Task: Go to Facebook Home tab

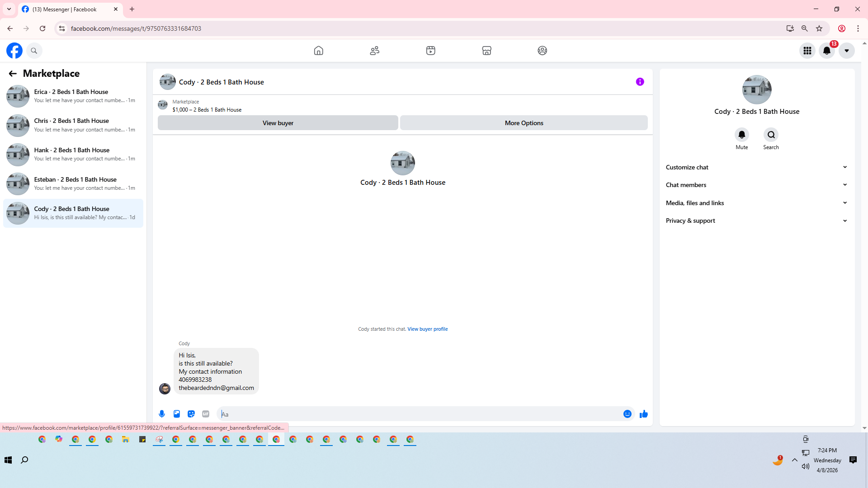Action: (319, 51)
